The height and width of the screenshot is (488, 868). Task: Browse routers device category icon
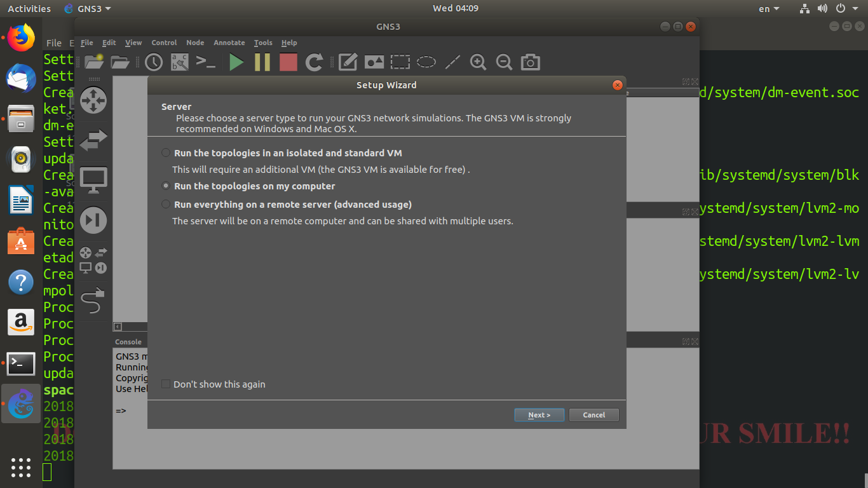pos(93,100)
